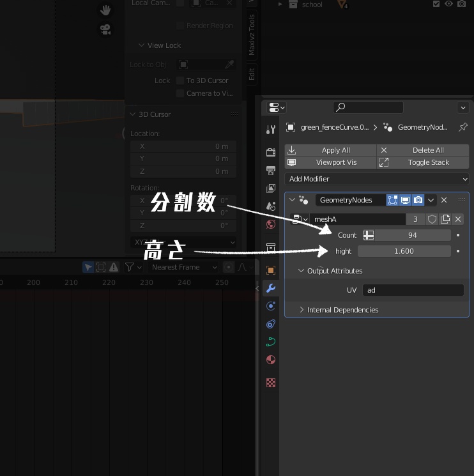Open the Output properties tab
The height and width of the screenshot is (476, 474).
(x=271, y=171)
